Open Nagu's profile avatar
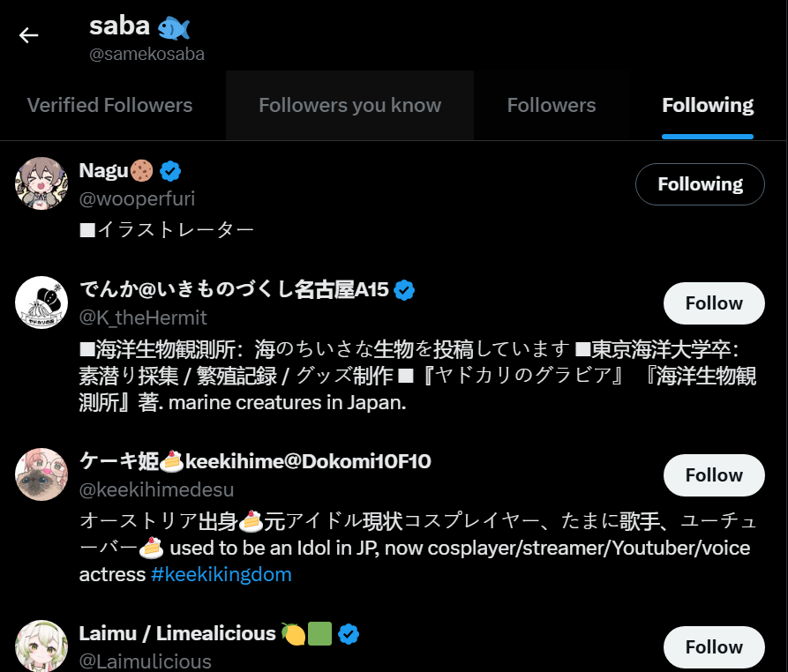 click(41, 183)
